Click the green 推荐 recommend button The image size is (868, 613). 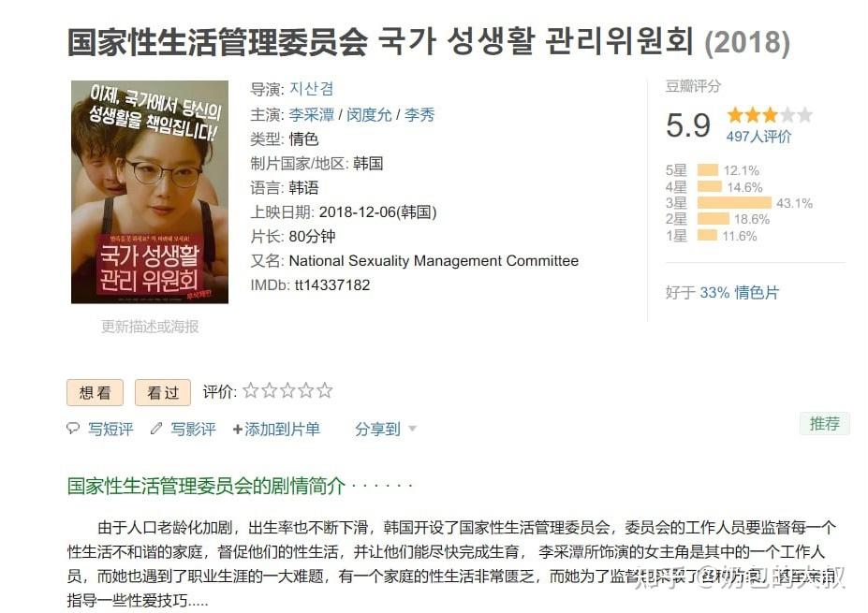[824, 424]
